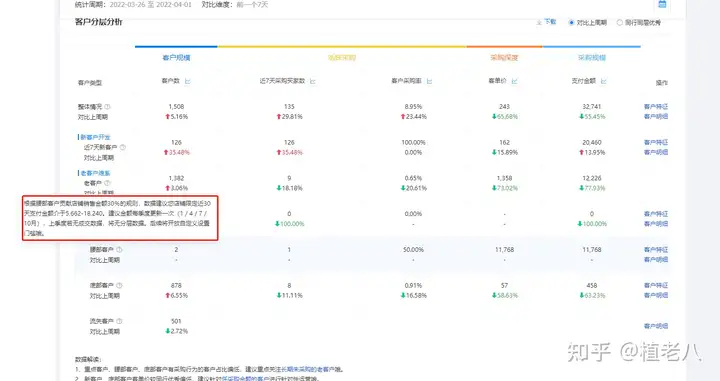Image resolution: width=720 pixels, height=381 pixels.
Task: Click the 底部客户 row label
Action: tap(101, 286)
